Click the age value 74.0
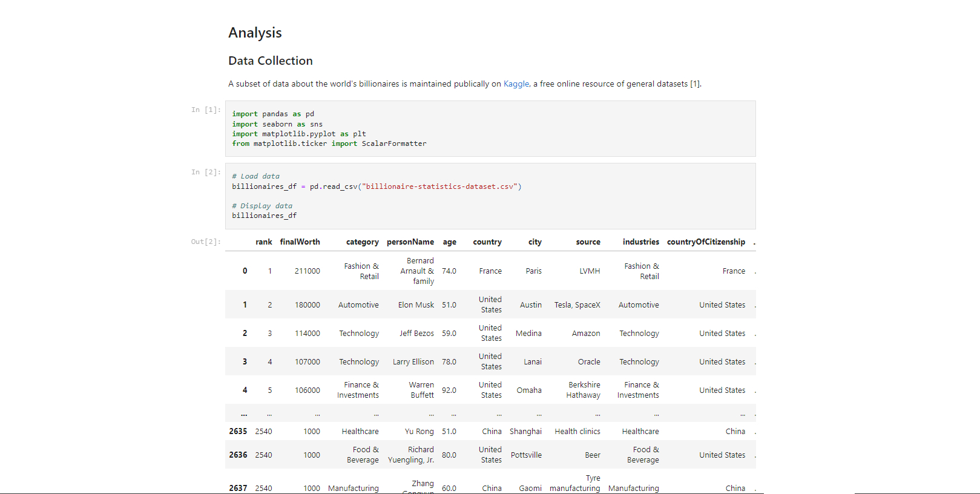The height and width of the screenshot is (494, 980). pos(449,271)
